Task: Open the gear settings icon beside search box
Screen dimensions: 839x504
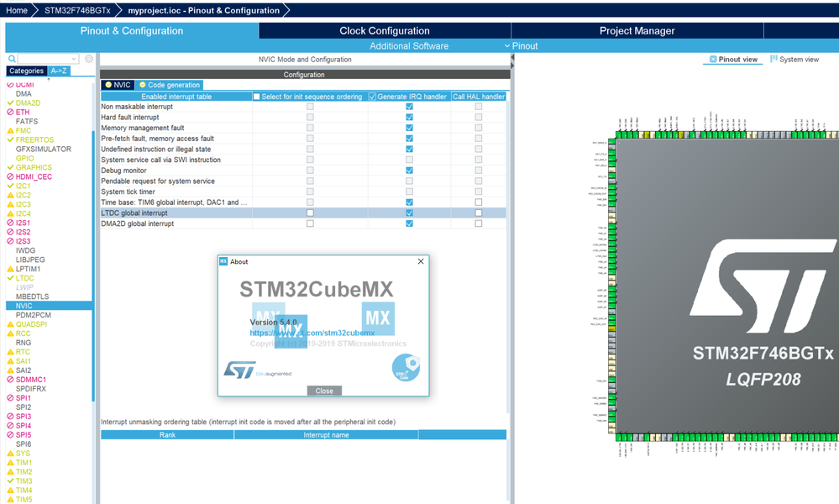Action: click(89, 59)
